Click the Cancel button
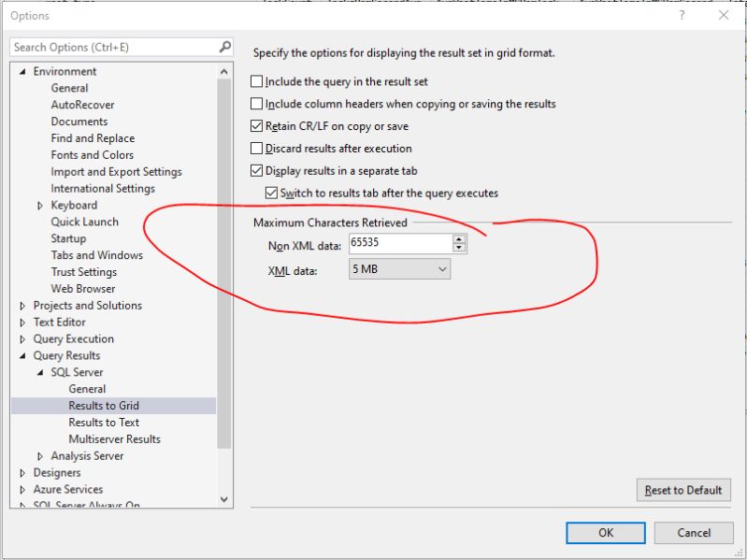The height and width of the screenshot is (560, 747). coord(694,532)
